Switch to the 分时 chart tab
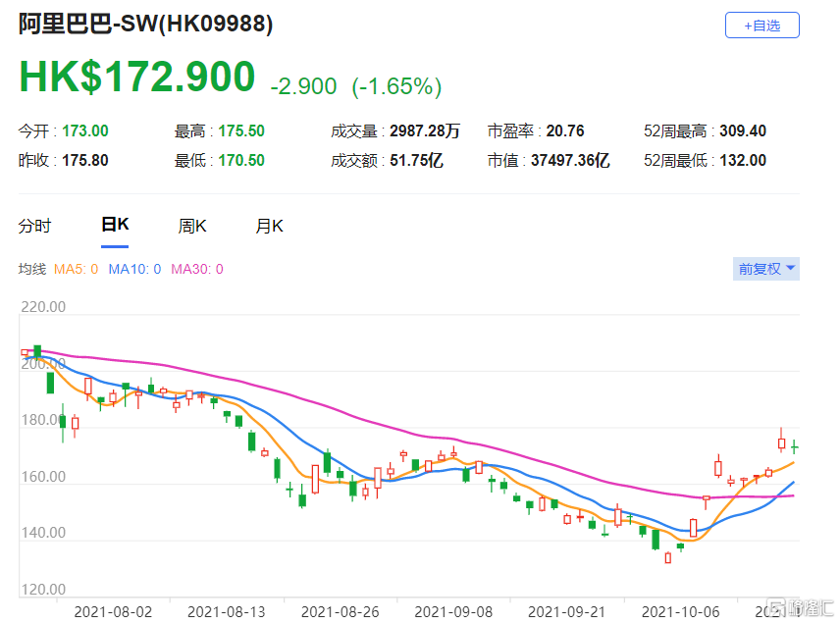This screenshot has height=624, width=840. (34, 226)
